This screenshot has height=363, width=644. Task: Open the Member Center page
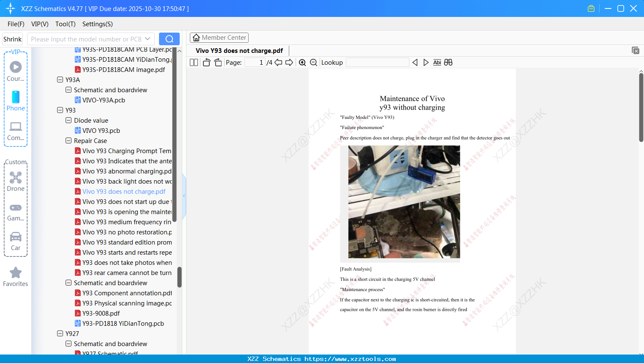coord(219,38)
